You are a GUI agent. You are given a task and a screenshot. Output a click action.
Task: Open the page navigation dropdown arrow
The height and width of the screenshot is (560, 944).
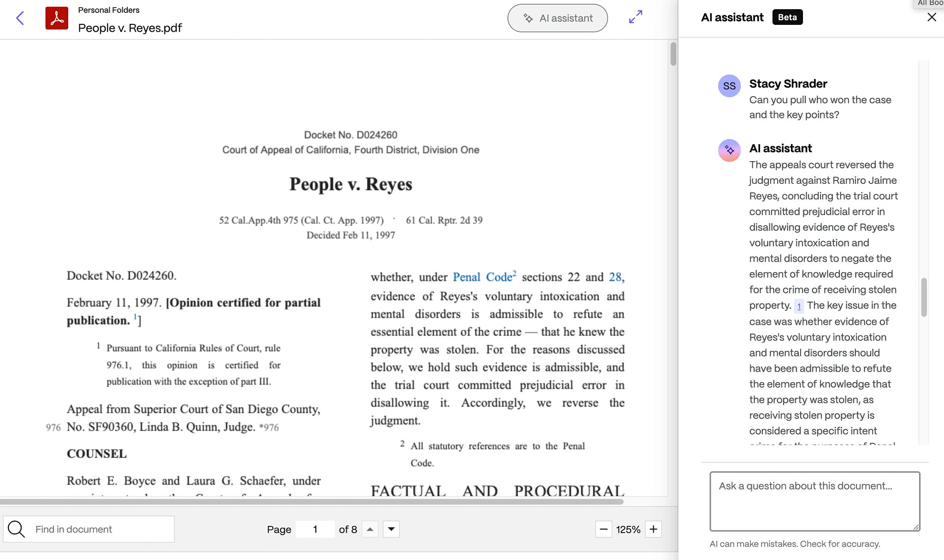(x=390, y=529)
